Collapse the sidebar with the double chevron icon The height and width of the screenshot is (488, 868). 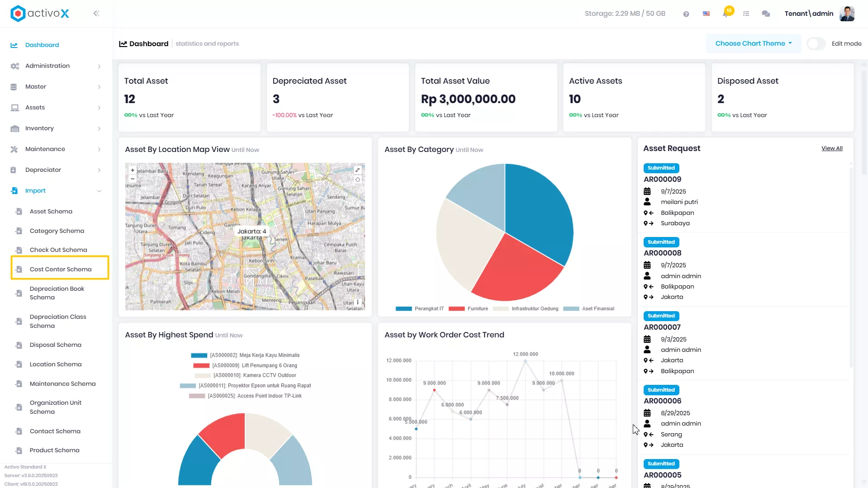(96, 14)
